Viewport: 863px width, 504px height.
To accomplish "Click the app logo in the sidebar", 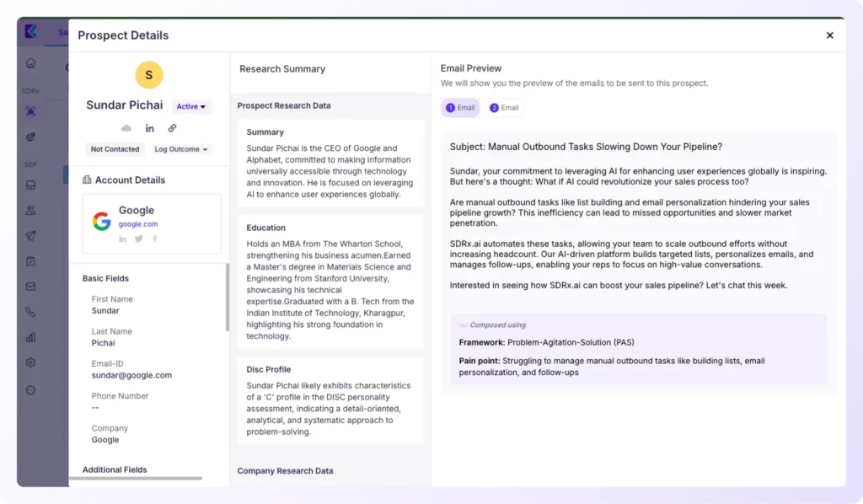I will point(31,31).
